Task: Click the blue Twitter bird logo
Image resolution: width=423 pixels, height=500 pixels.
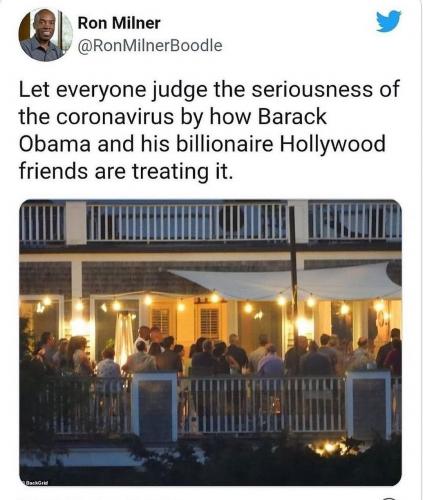Action: pyautogui.click(x=389, y=21)
